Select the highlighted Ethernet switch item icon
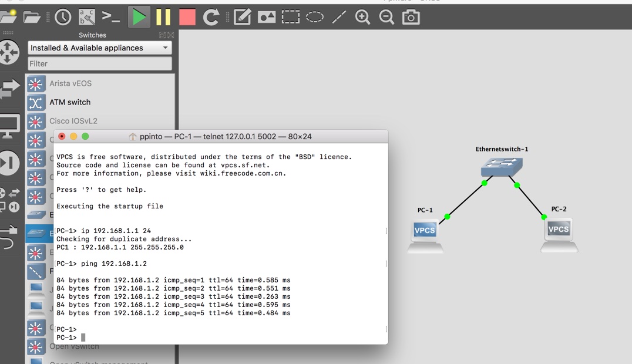Viewport: 632px width, 364px height. click(x=36, y=233)
